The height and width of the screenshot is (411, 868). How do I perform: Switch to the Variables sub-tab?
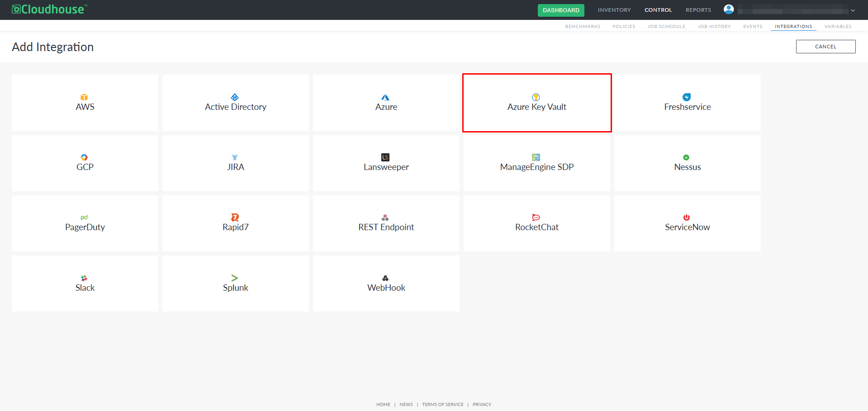pos(838,27)
